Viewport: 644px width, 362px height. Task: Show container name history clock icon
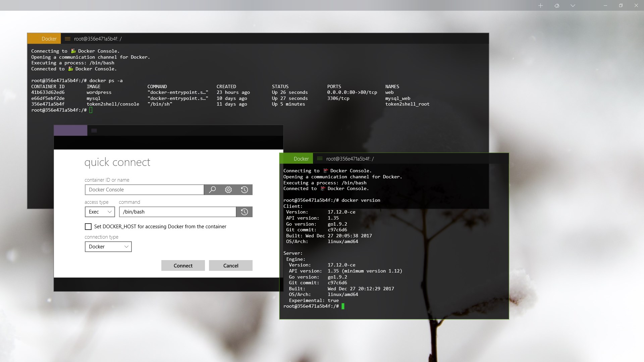[245, 190]
